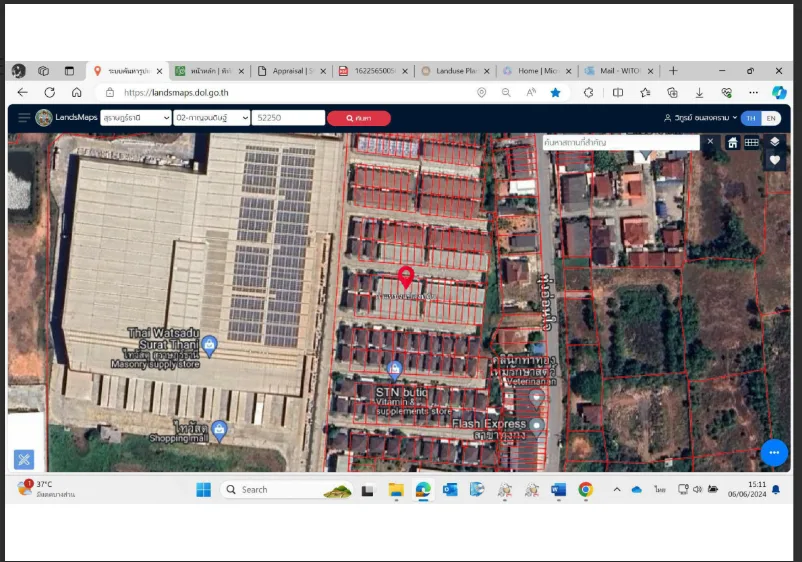
Task: Open the collections icon
Action: 672,93
